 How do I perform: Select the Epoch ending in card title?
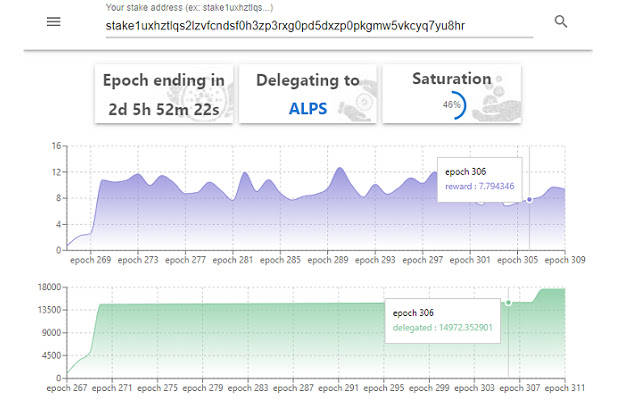(x=165, y=80)
